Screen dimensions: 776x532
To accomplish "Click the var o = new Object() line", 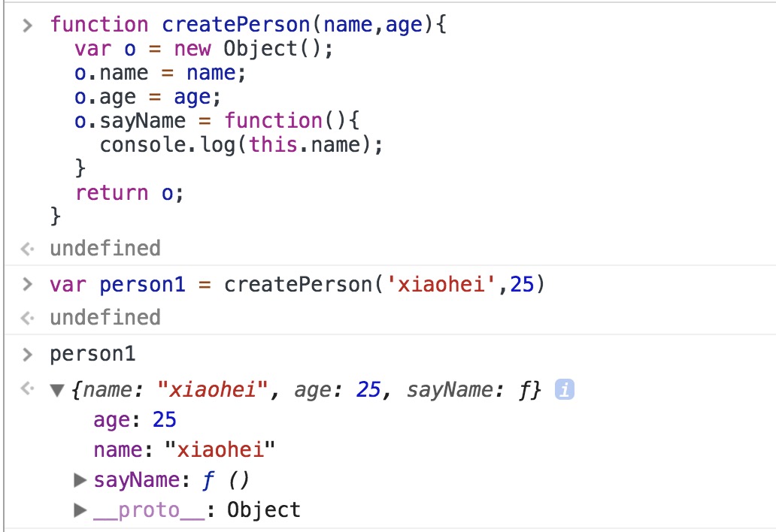I will pyautogui.click(x=203, y=49).
